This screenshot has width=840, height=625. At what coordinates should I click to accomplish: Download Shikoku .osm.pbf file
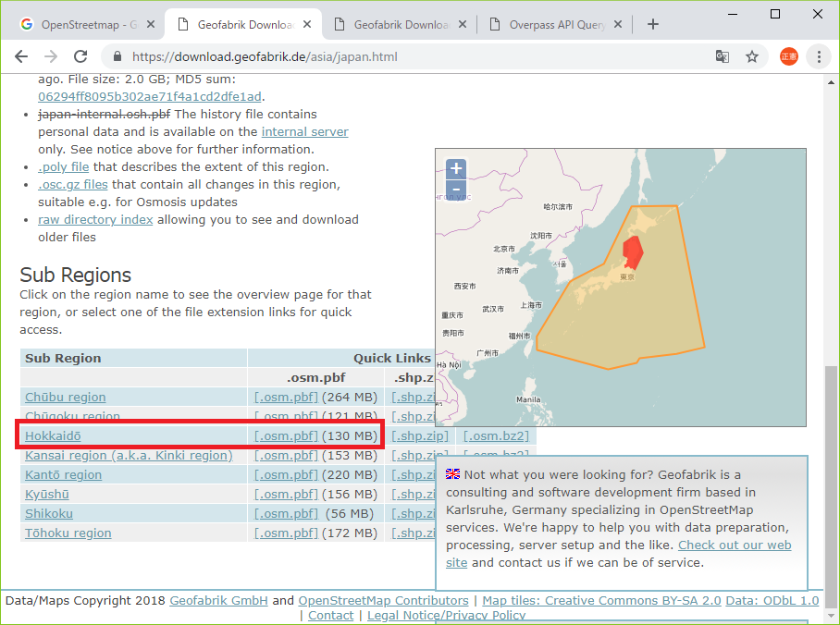coord(286,514)
